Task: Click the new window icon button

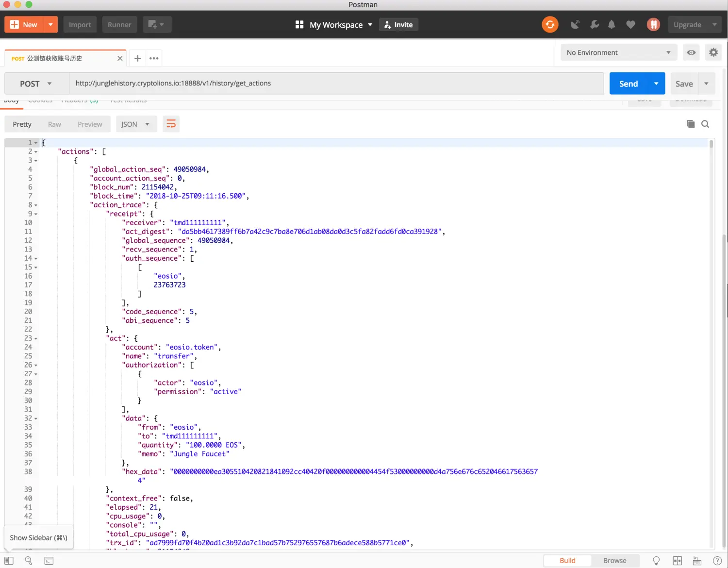Action: 157,25
